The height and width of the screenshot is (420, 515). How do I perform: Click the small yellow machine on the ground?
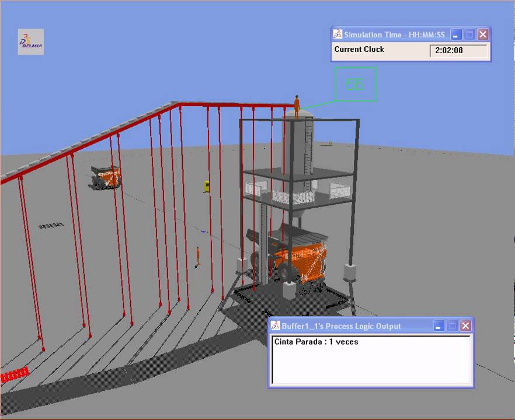point(206,186)
